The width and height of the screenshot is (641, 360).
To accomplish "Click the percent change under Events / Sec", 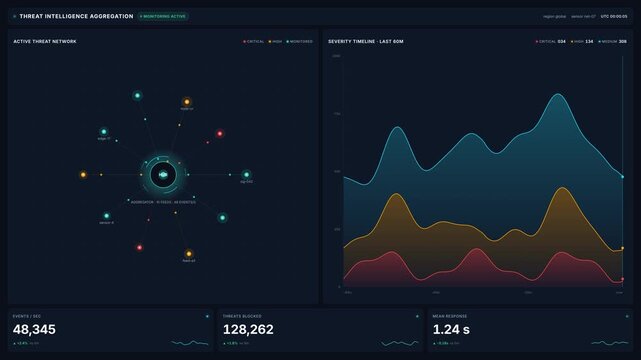I will tap(21, 343).
